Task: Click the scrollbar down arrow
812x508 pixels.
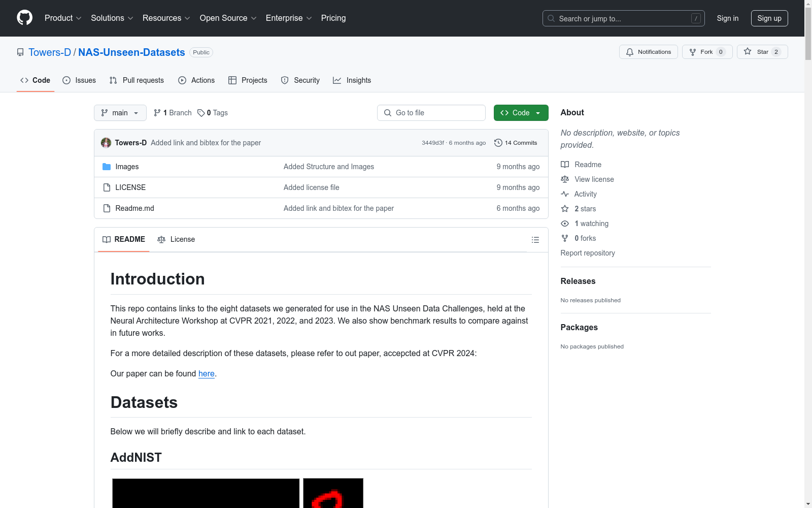Action: pos(808,504)
